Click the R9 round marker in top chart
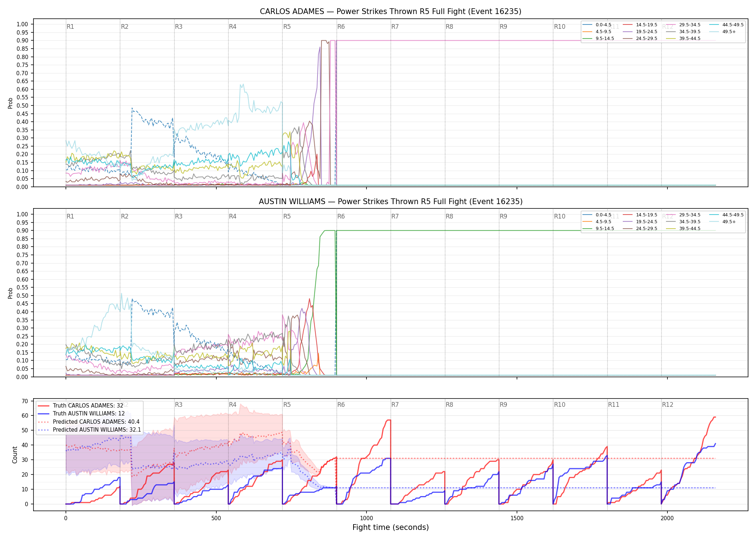This screenshot has width=756, height=540. 503,27
